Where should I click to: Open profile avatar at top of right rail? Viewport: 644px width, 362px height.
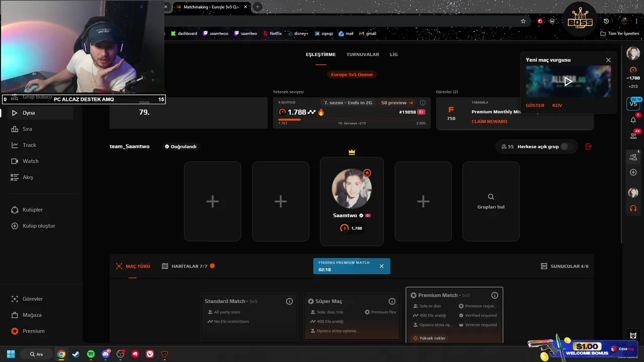coord(633,53)
